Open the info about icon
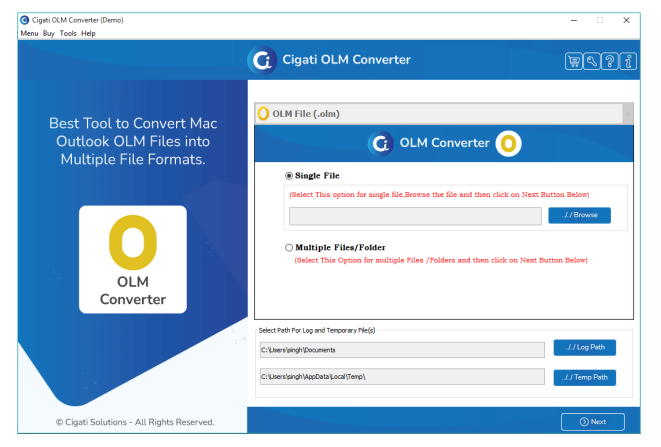This screenshot has width=661, height=447. [628, 61]
